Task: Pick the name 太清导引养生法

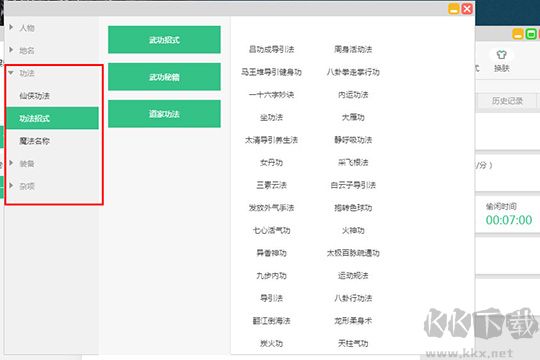Action: [271, 140]
